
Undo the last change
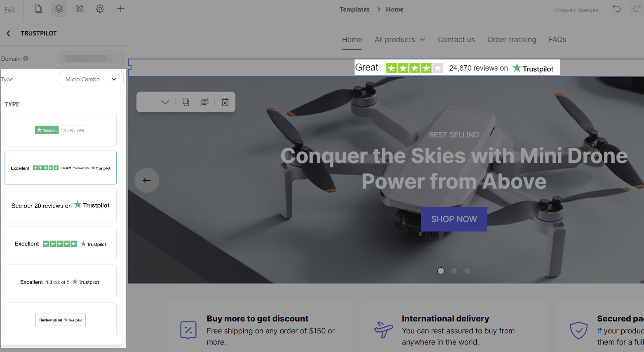tap(617, 9)
